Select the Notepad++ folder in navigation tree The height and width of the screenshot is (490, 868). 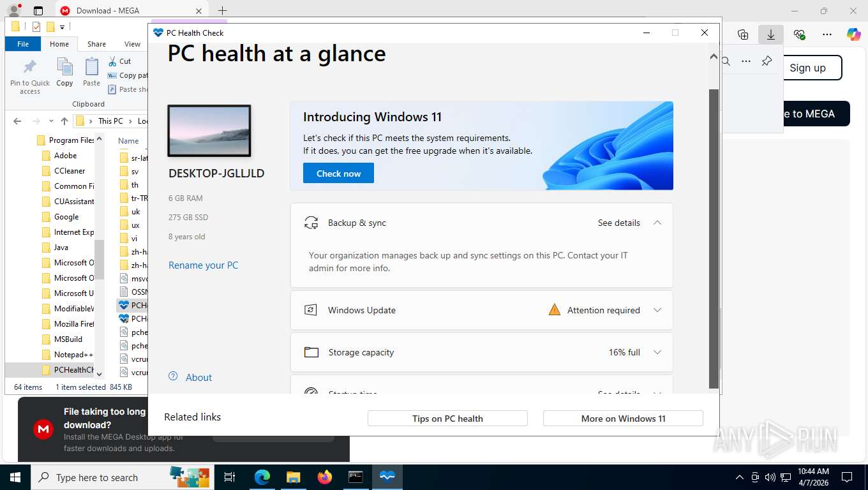73,355
